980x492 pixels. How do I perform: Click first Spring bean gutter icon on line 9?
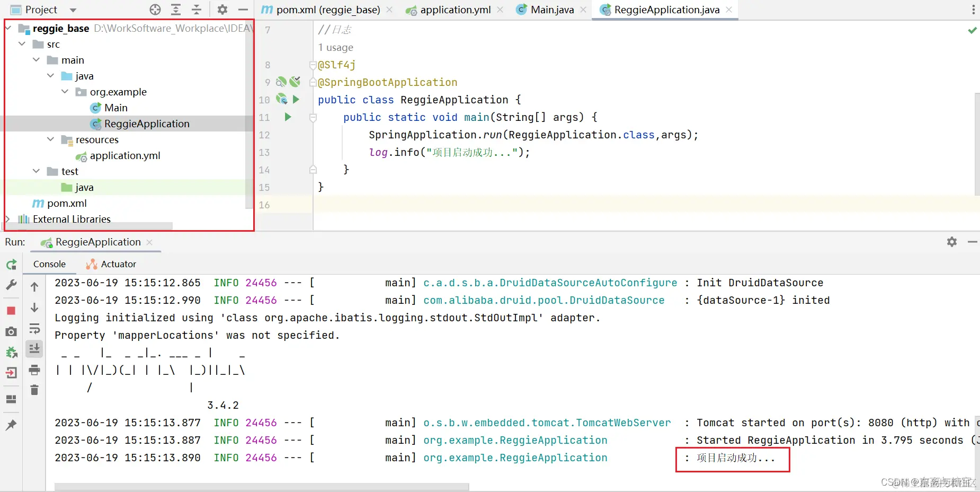pyautogui.click(x=281, y=82)
